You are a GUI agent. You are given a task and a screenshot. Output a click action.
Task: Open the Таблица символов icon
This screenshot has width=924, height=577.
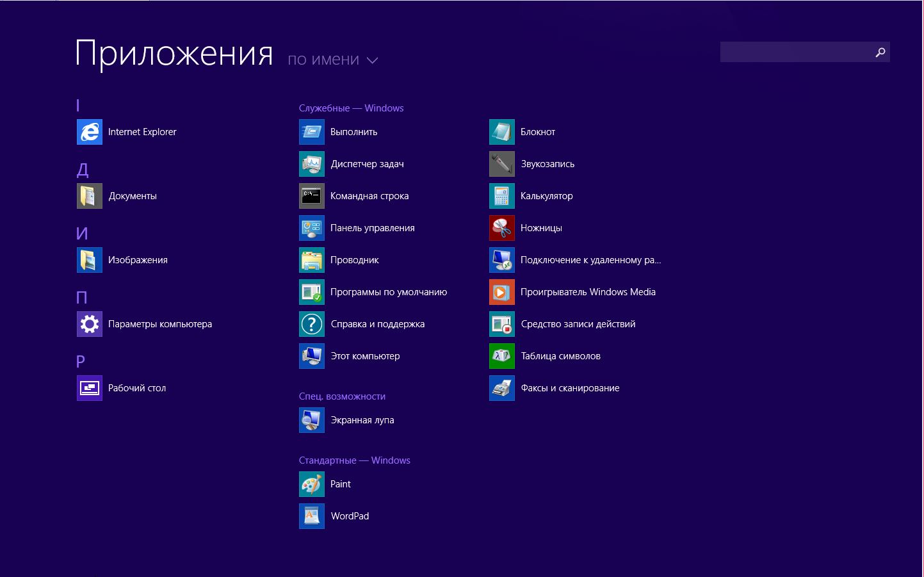click(x=502, y=356)
